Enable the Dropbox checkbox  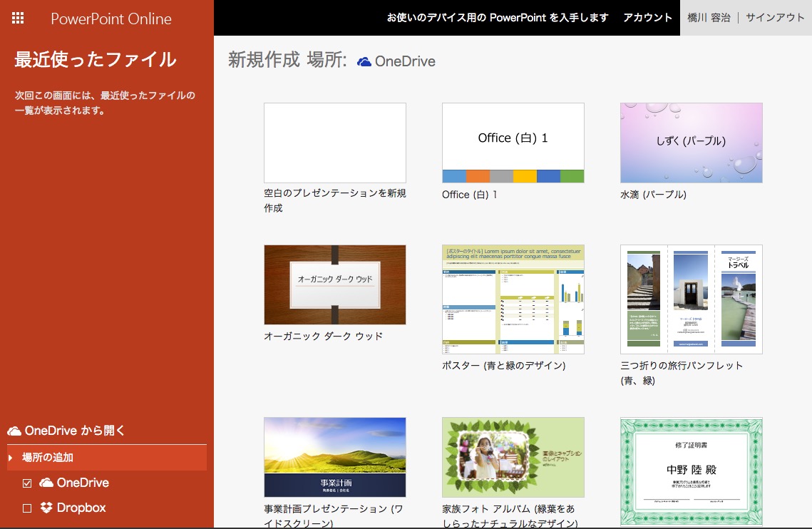27,508
